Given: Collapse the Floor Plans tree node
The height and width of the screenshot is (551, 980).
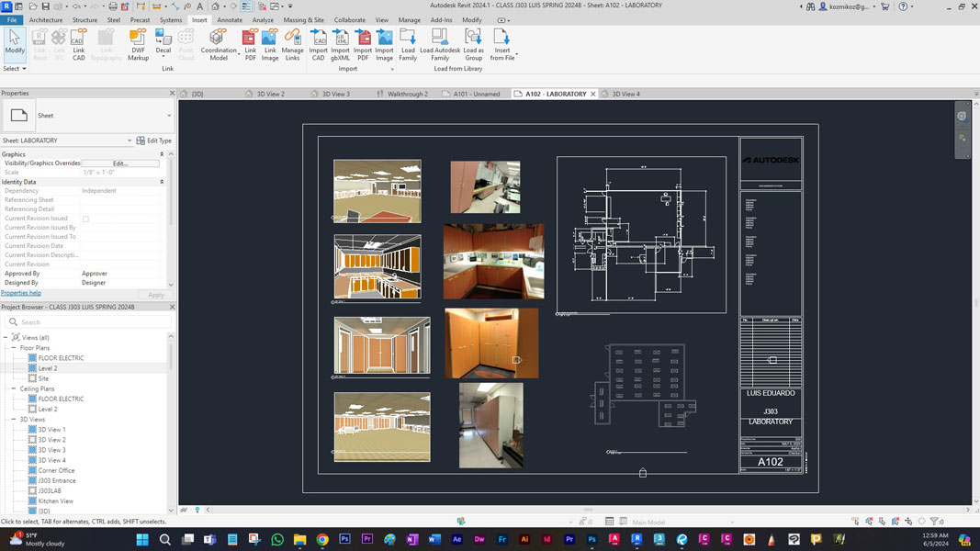Looking at the screenshot, I should 15,348.
